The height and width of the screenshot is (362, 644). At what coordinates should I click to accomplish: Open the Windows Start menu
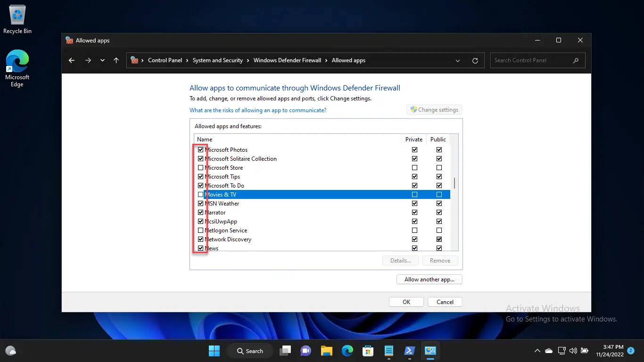click(214, 351)
